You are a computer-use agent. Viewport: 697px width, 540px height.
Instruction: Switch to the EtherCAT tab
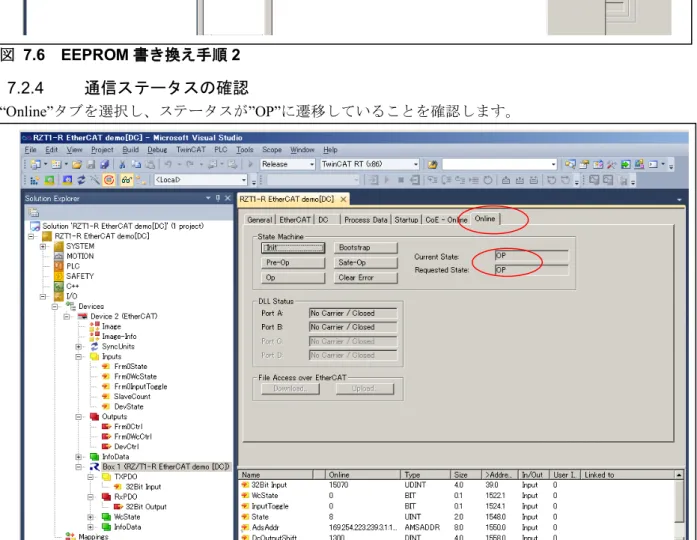[295, 220]
